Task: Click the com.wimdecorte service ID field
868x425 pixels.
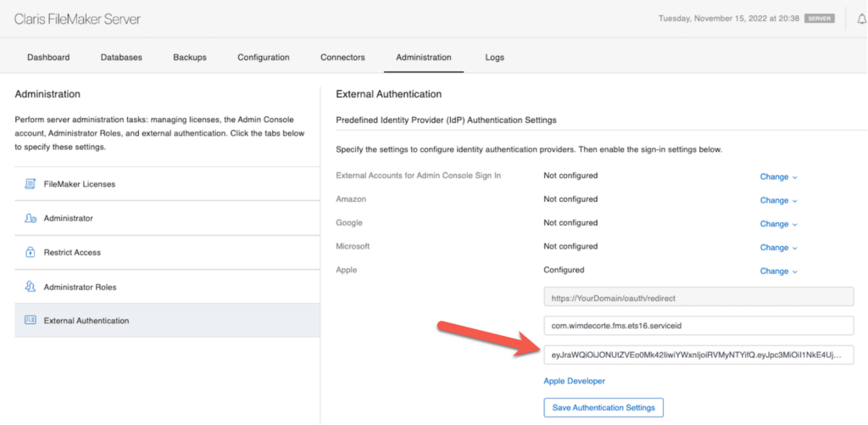Action: pos(698,326)
